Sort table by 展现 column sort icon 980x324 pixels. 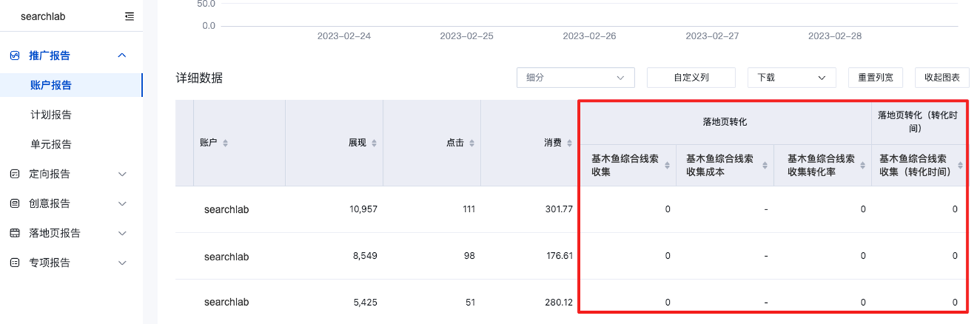[x=374, y=143]
